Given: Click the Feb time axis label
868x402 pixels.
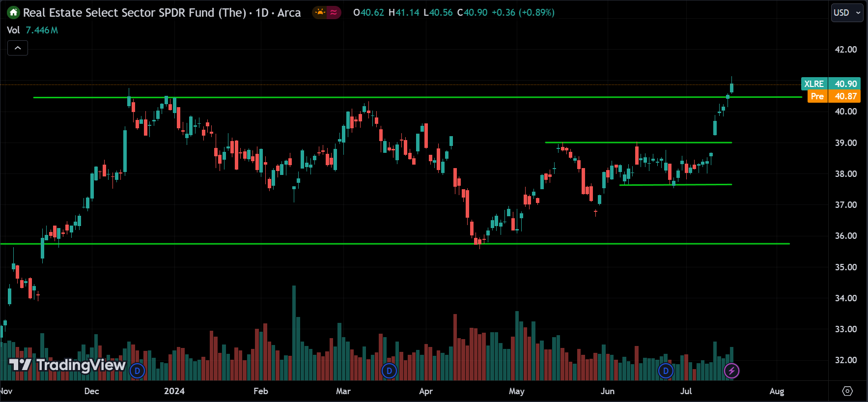Looking at the screenshot, I should (261, 391).
